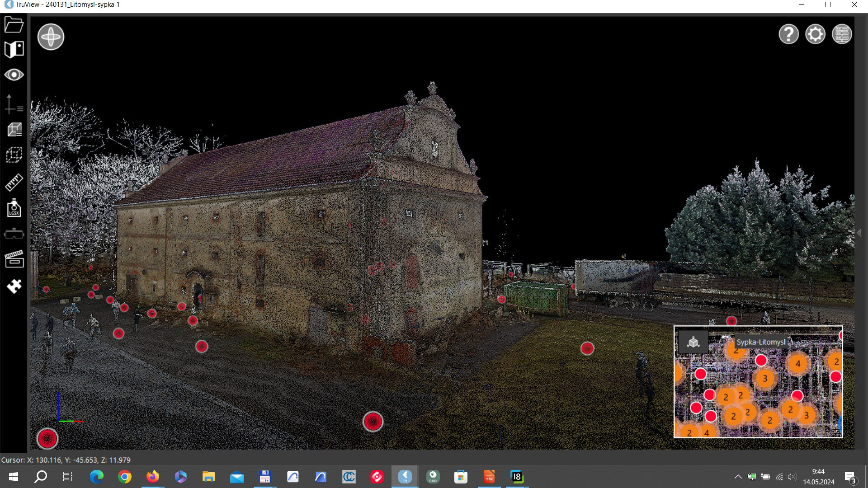Open the LGSX export tool
The image size is (868, 488).
[x=14, y=208]
